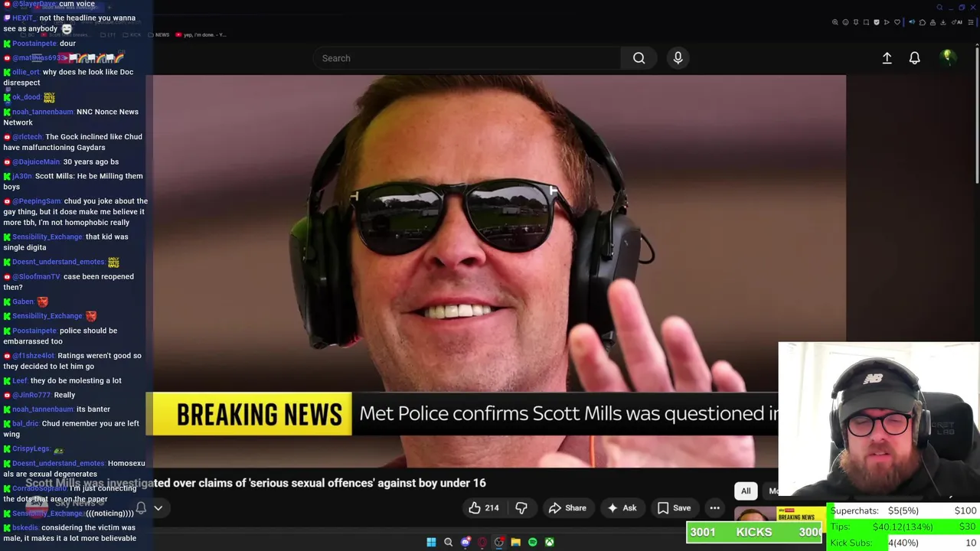Viewport: 980px width, 551px height.
Task: Click chat username "CrispyLegs"
Action: (31, 448)
